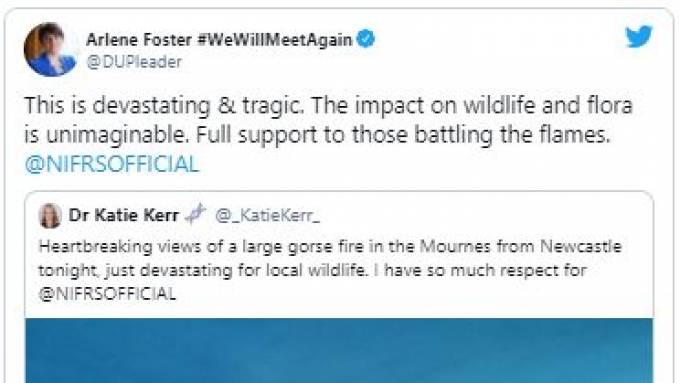Open Dr Katie Kerr's name link
This screenshot has width=680, height=383.
tap(124, 215)
